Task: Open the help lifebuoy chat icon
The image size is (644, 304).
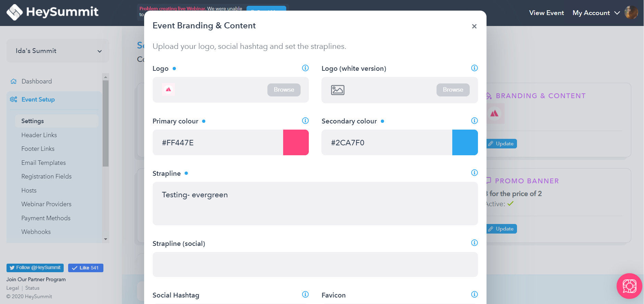Action: click(629, 286)
